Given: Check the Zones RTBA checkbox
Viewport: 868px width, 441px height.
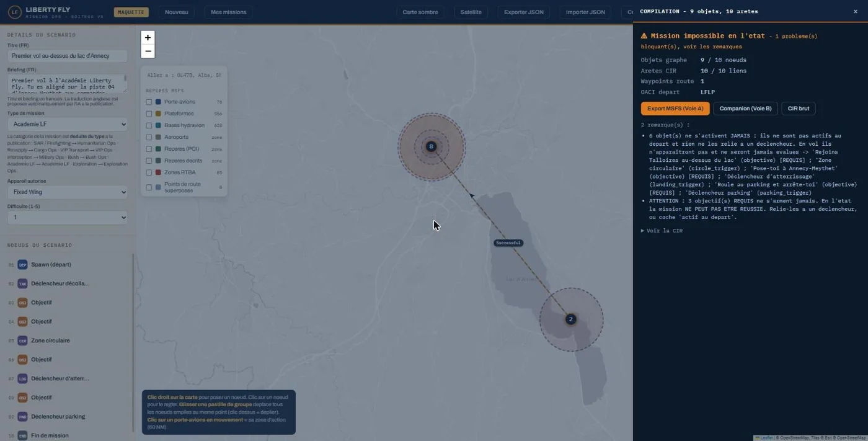Looking at the screenshot, I should [149, 172].
